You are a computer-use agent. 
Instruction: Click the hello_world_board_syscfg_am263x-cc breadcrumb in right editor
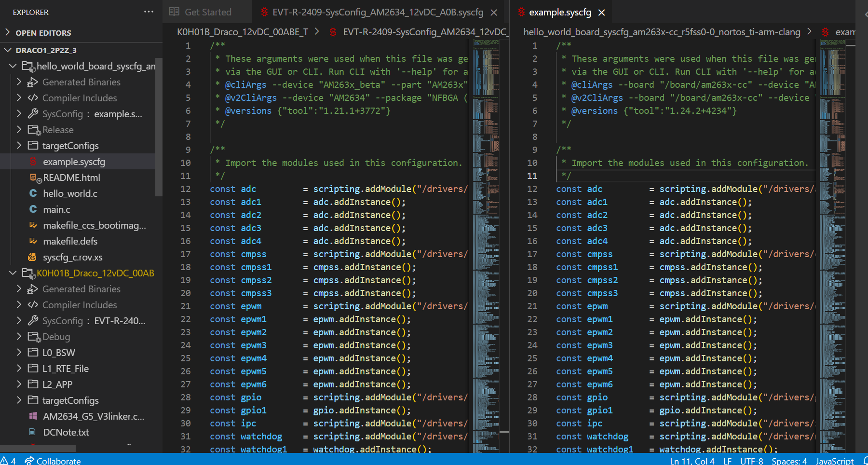coord(662,32)
